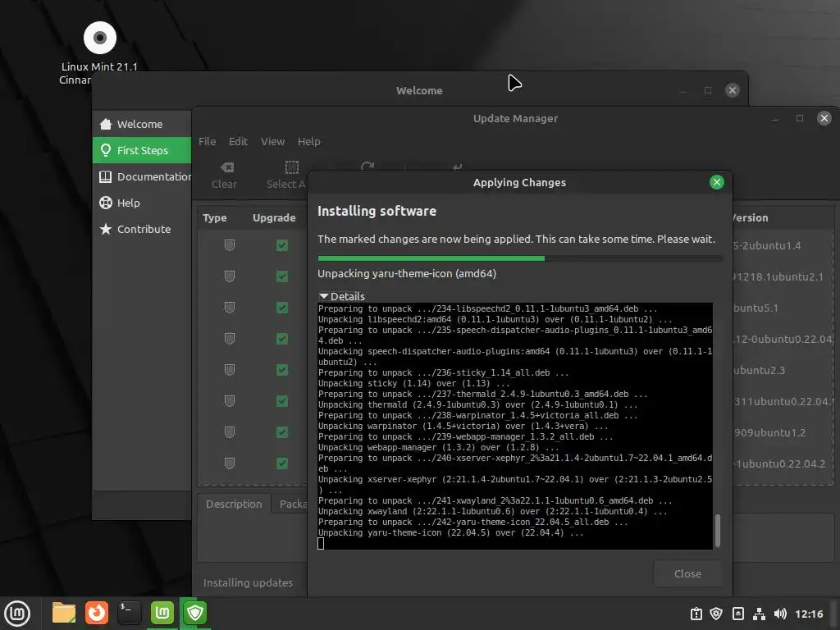Open Help in the Welcome sidebar
Image resolution: width=840 pixels, height=630 pixels.
point(142,203)
